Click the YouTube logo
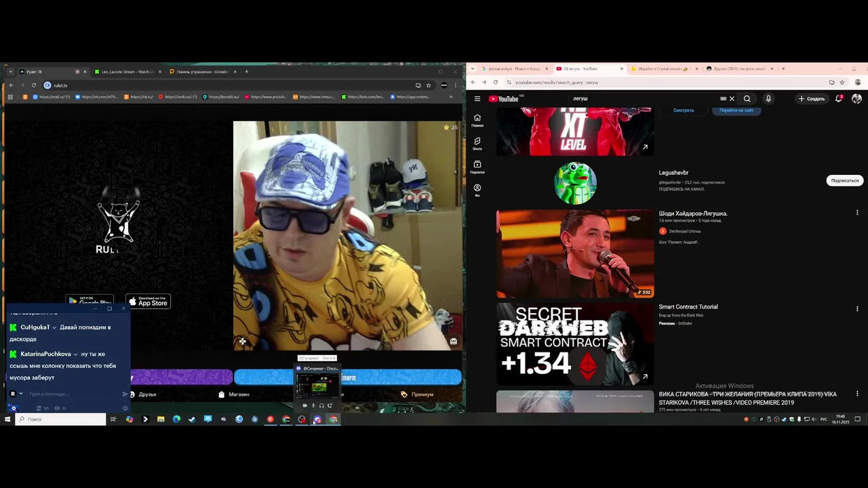Screen dimensions: 868x488 tap(503, 99)
